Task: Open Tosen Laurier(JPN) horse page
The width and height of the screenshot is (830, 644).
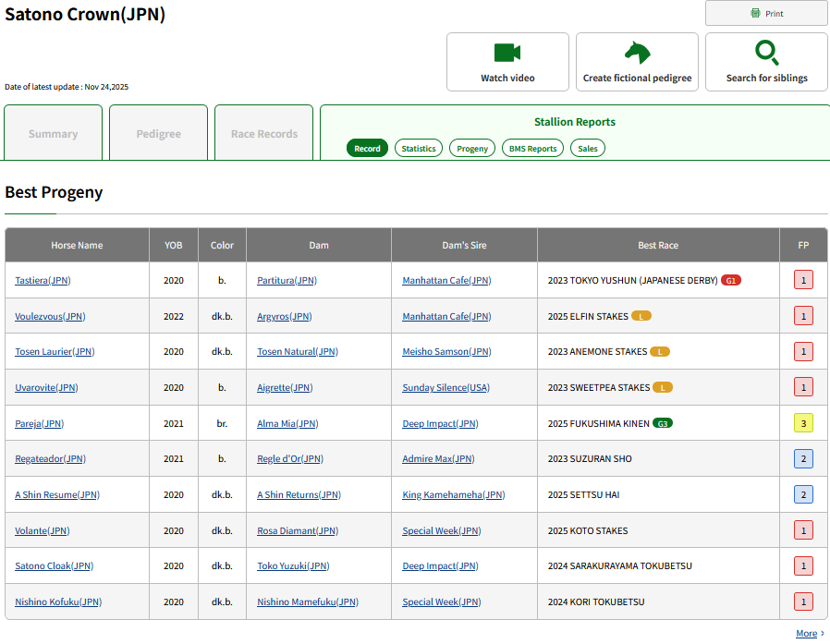Action: [55, 352]
